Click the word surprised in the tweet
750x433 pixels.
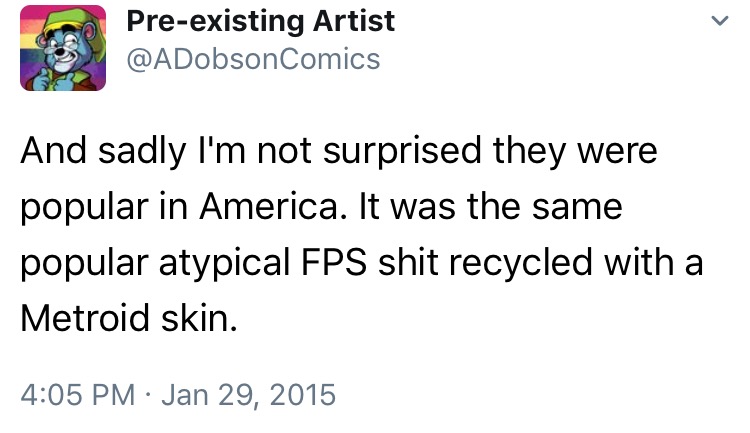coord(402,152)
